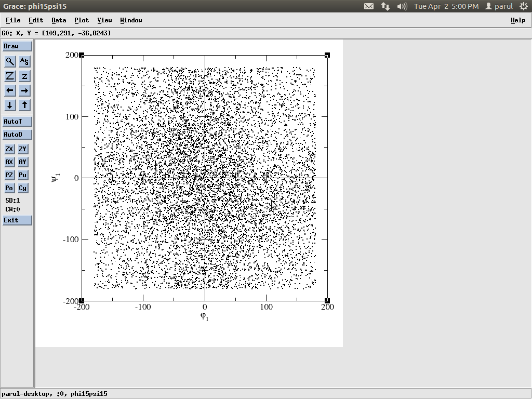532x399 pixels.
Task: Open the system volume indicator
Action: (x=402, y=6)
